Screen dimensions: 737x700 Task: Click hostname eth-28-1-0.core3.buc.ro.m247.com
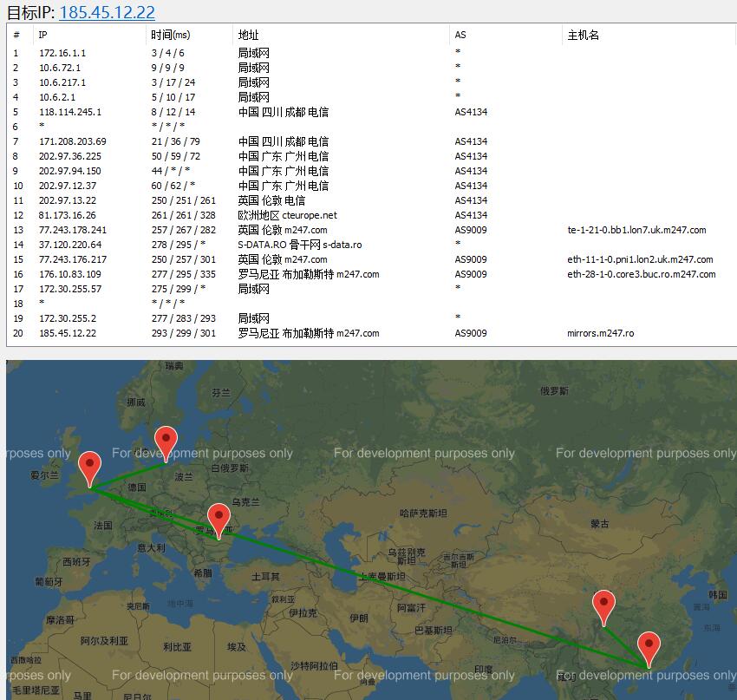click(x=642, y=274)
